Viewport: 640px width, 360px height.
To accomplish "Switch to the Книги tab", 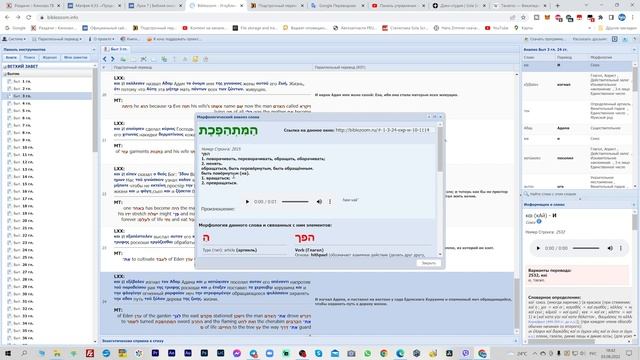I will [11, 58].
